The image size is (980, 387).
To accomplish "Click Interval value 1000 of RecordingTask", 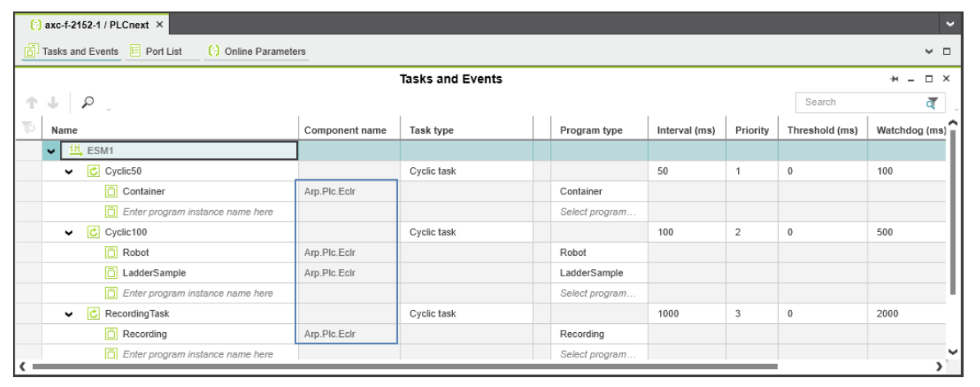I will pyautogui.click(x=668, y=314).
